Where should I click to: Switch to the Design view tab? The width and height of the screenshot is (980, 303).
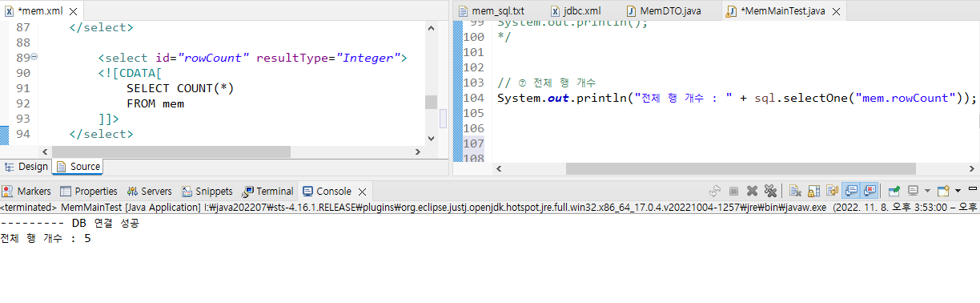click(x=26, y=167)
